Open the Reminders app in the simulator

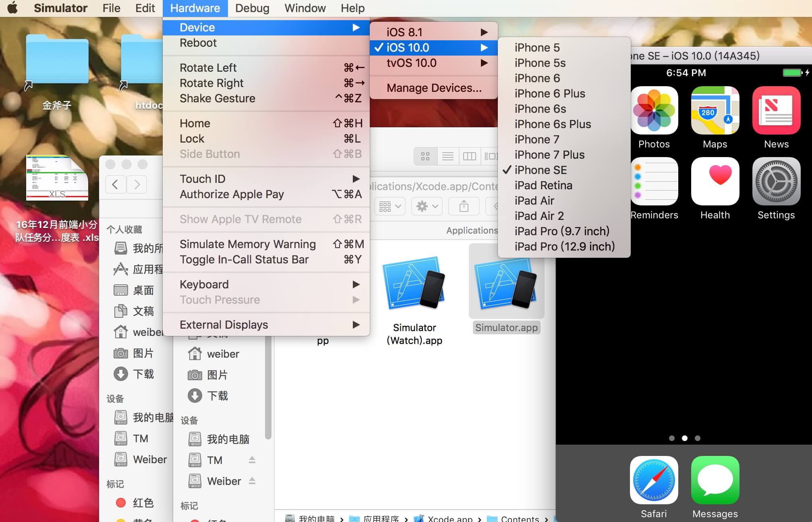(x=654, y=181)
